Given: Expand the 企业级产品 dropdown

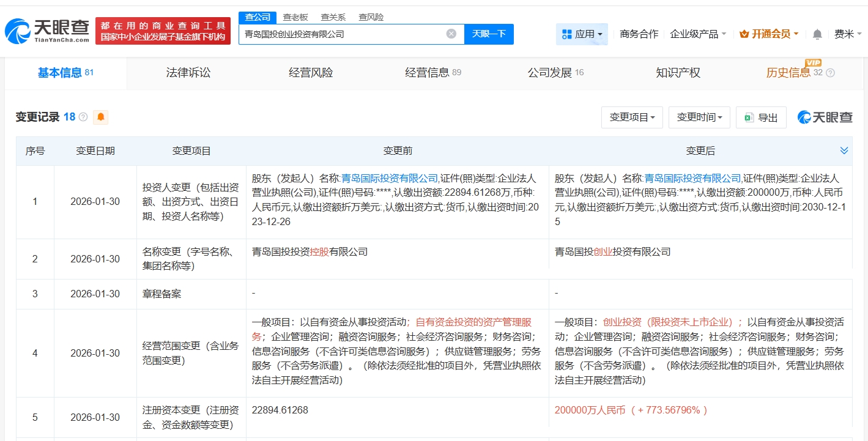Looking at the screenshot, I should (x=698, y=34).
